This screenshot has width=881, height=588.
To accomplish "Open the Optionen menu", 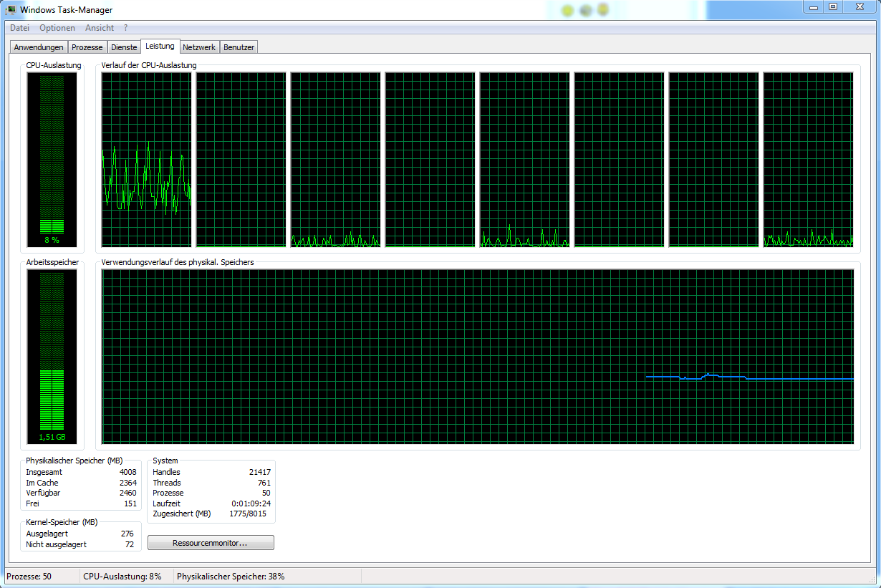I will pos(57,28).
